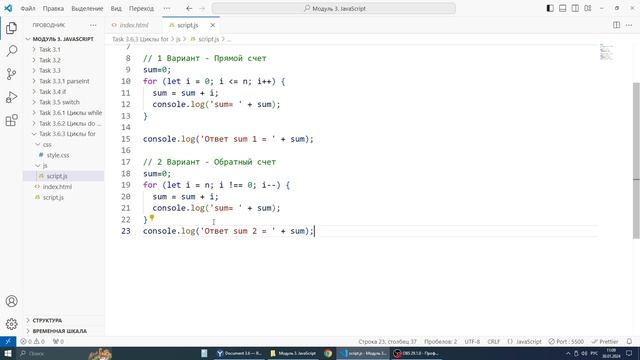Image resolution: width=640 pixels, height=360 pixels.
Task: Open Chrome from the taskbar
Action: pyautogui.click(x=328, y=353)
